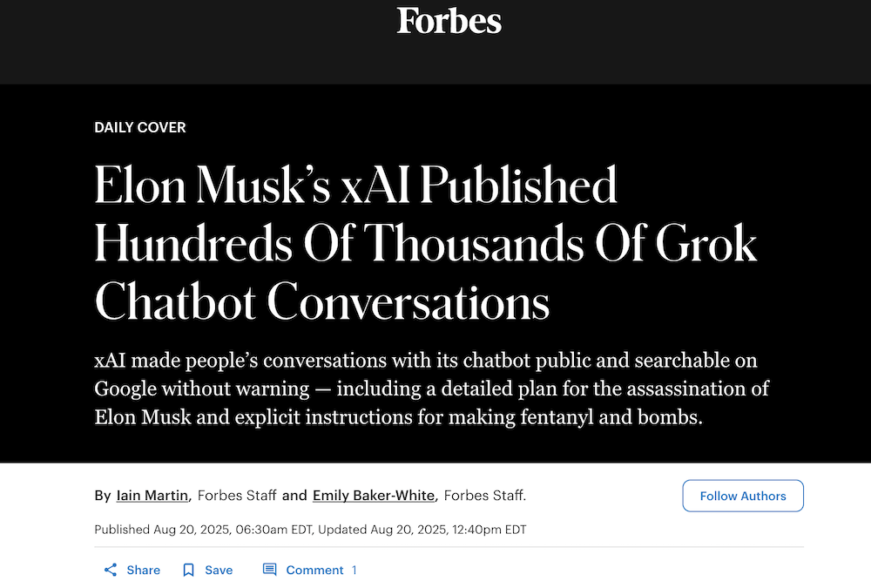Select the DAILY COVER section label

pos(140,127)
